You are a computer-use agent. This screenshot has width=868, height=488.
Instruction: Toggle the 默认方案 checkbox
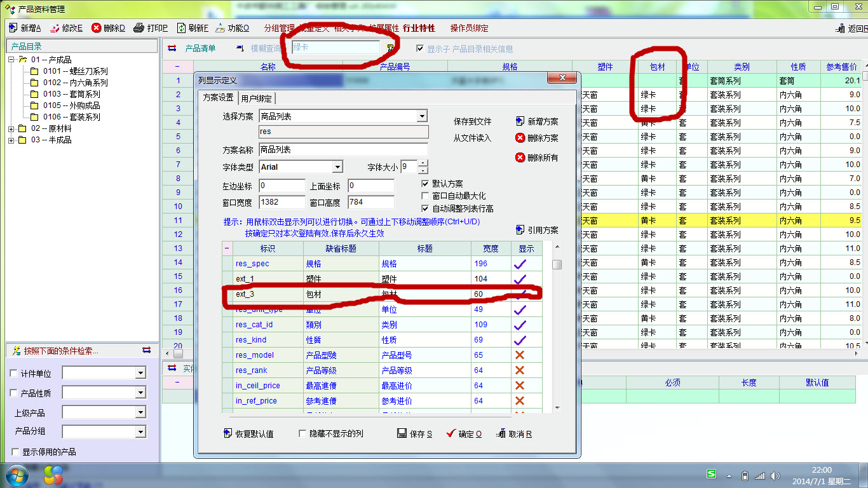[x=425, y=184]
